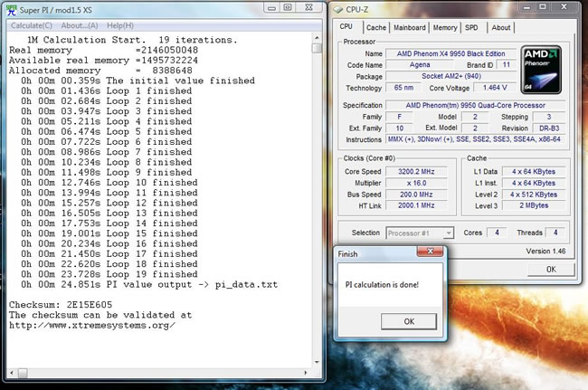Click the Level 2 cache value '4 x 512 KBytes'

(534, 195)
